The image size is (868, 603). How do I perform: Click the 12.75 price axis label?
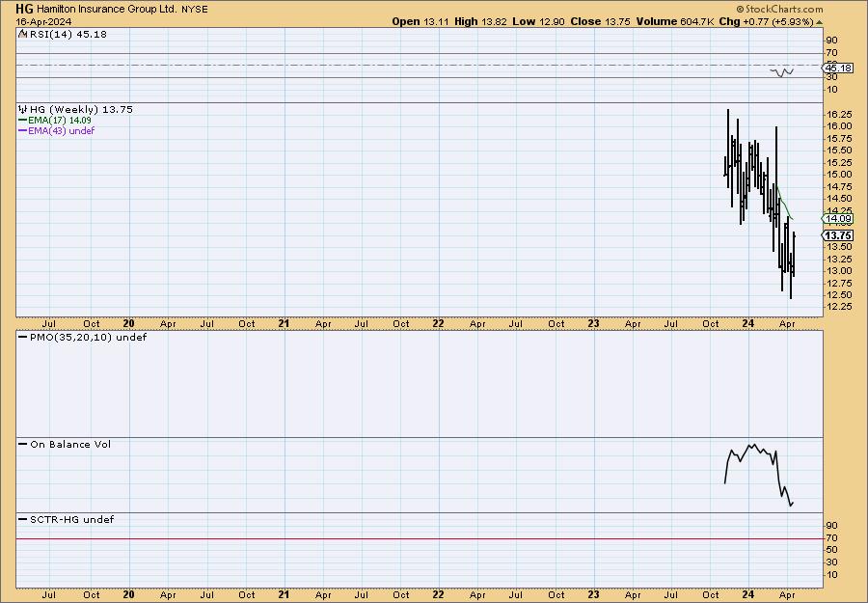pos(839,283)
